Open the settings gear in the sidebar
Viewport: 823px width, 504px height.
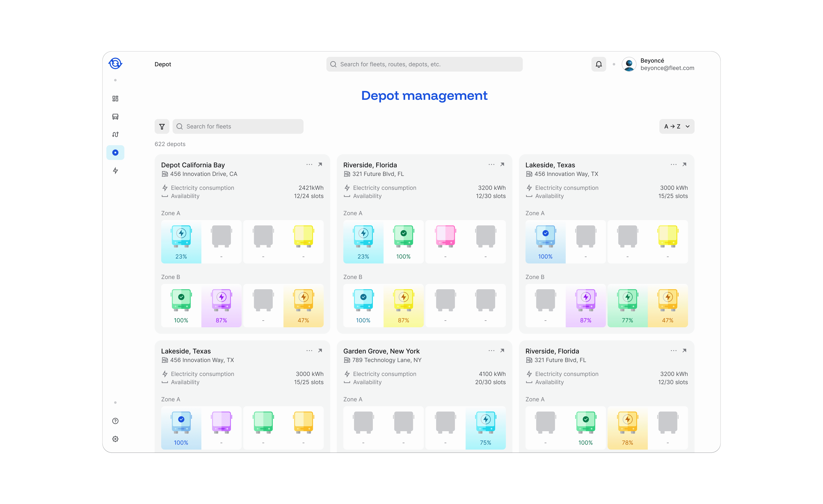coord(115,439)
